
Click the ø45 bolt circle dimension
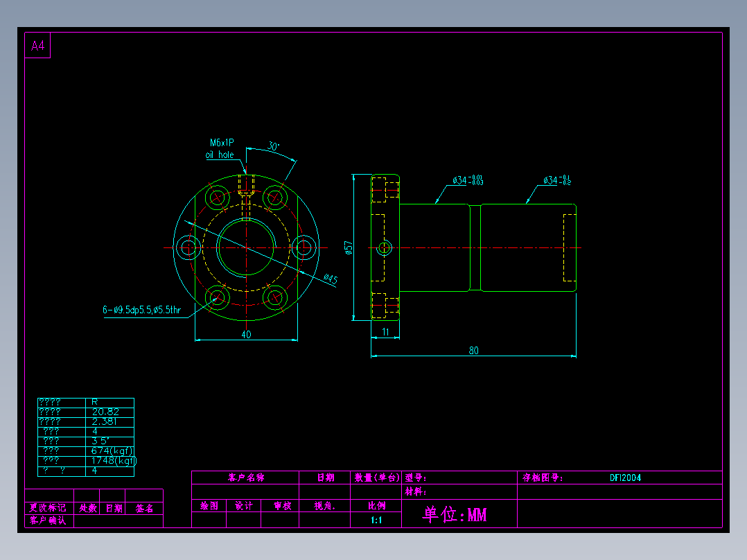(331, 279)
